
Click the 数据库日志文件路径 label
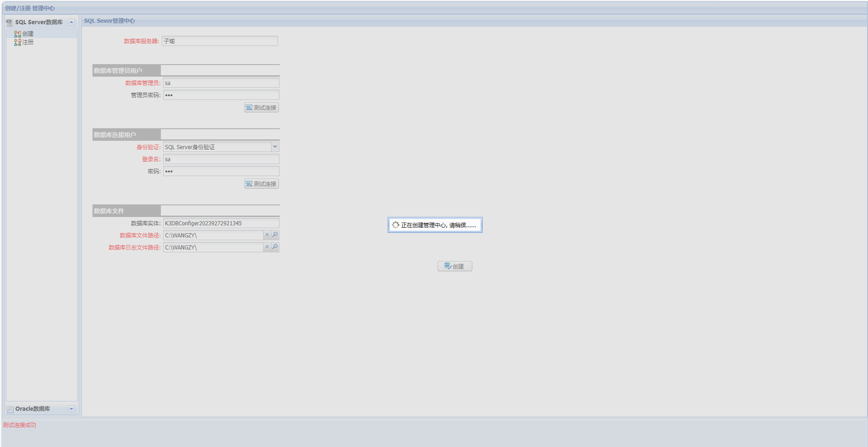click(x=134, y=248)
